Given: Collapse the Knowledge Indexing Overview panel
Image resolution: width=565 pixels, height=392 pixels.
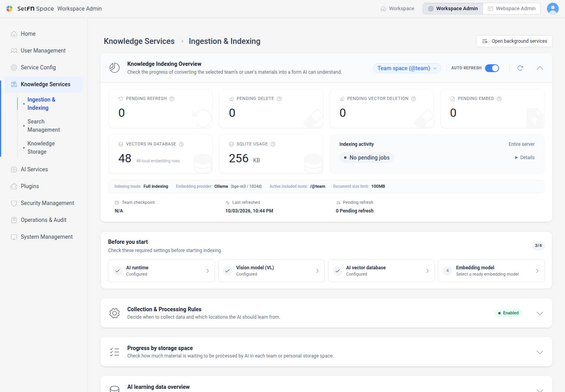Looking at the screenshot, I should (x=540, y=68).
